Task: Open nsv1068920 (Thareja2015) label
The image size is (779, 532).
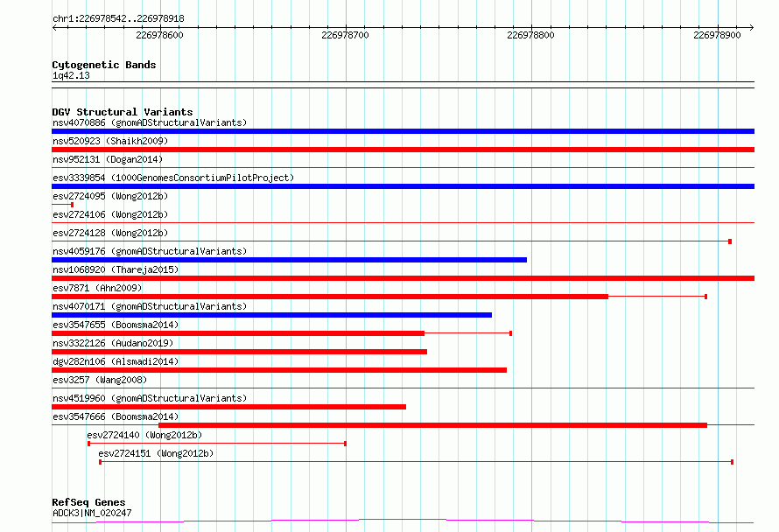Action: [x=116, y=269]
